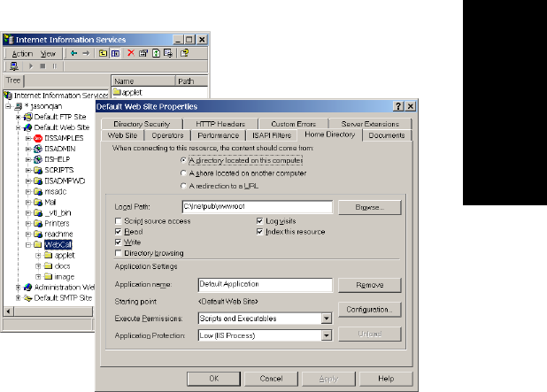
Task: Enable Script source access checkbox
Action: (x=119, y=221)
